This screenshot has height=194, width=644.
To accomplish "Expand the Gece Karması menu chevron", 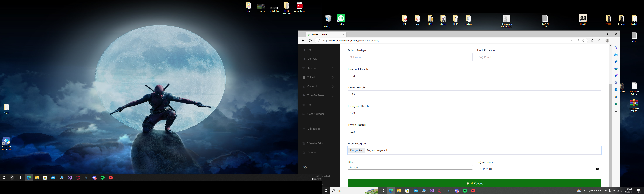I will point(333,114).
